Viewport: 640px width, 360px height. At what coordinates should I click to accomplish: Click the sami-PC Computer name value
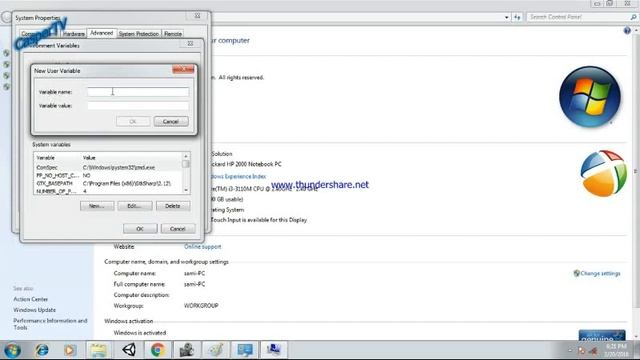[x=194, y=273]
